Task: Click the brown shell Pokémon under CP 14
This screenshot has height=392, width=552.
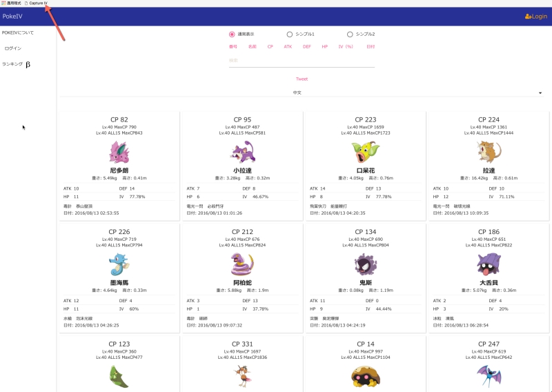Action: pyautogui.click(x=366, y=377)
